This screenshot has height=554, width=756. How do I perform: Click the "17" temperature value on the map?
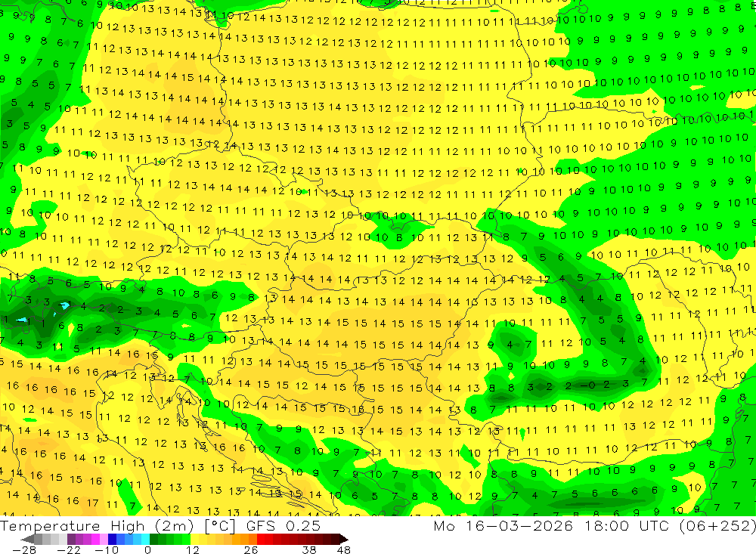(x=92, y=503)
